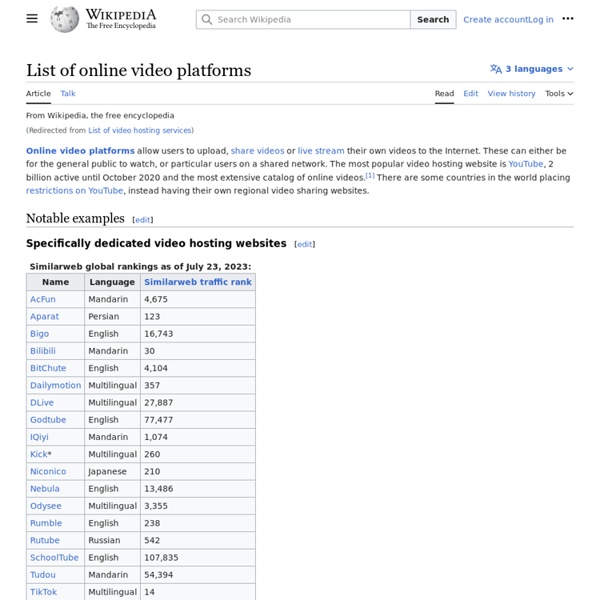
Task: Sort table by Similarweb traffic rank header
Action: [197, 282]
